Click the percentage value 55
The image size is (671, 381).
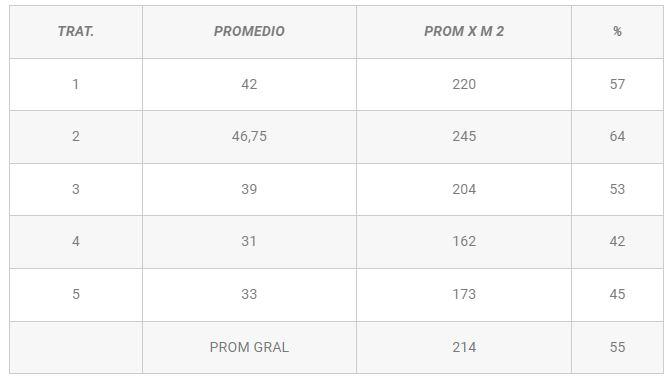617,347
